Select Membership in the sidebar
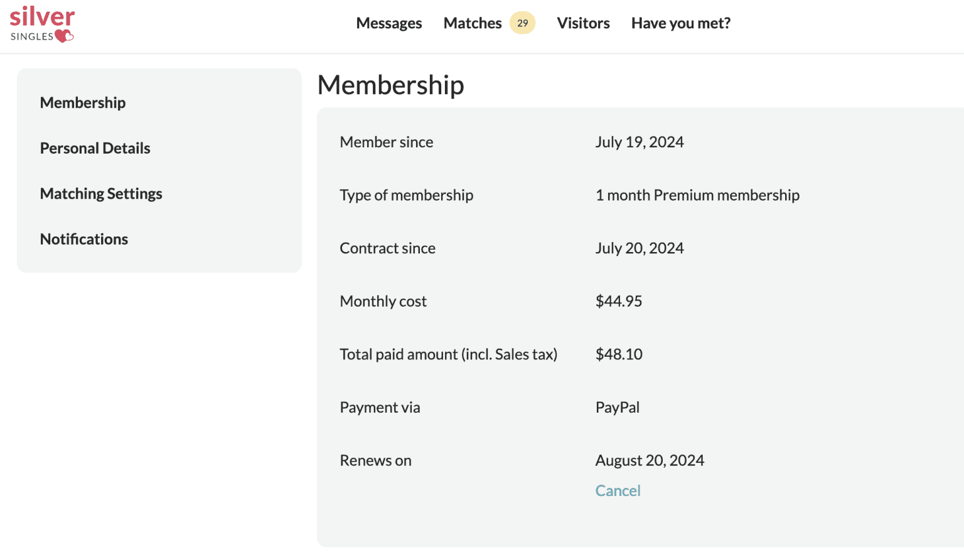964x560 pixels. (83, 103)
